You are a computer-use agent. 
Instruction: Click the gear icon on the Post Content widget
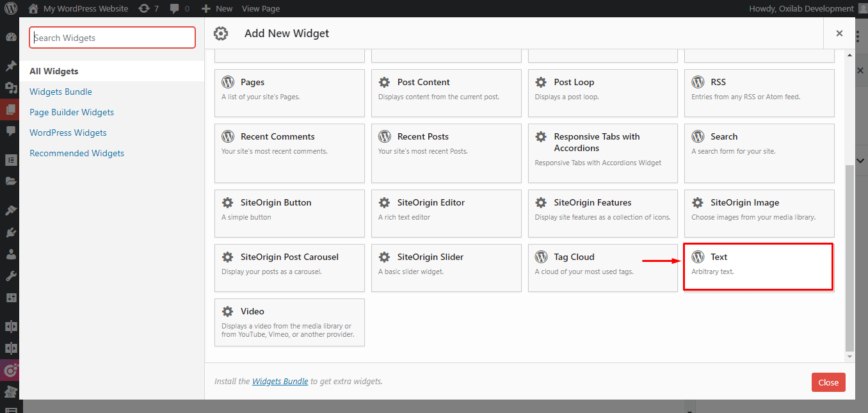pyautogui.click(x=384, y=82)
